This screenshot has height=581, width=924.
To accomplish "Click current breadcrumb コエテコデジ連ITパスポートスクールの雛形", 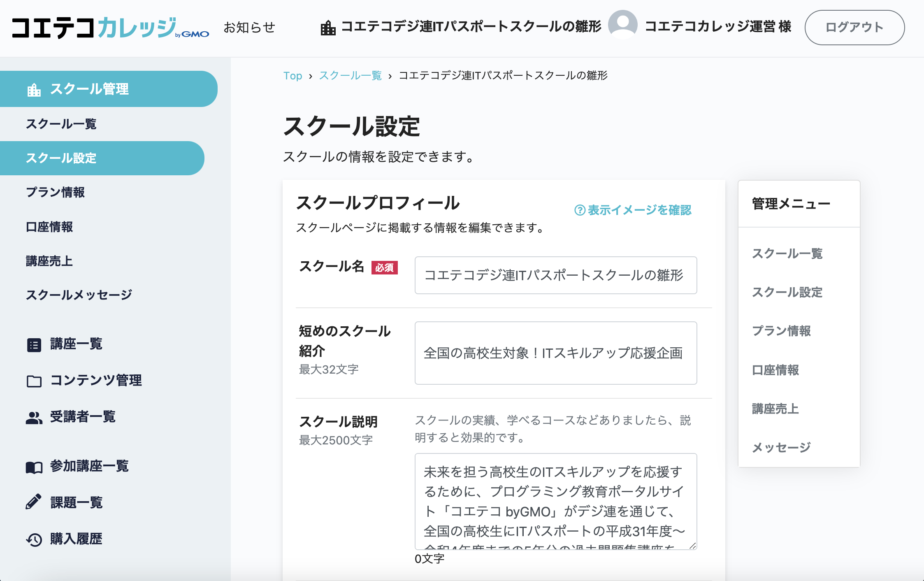I will (503, 76).
